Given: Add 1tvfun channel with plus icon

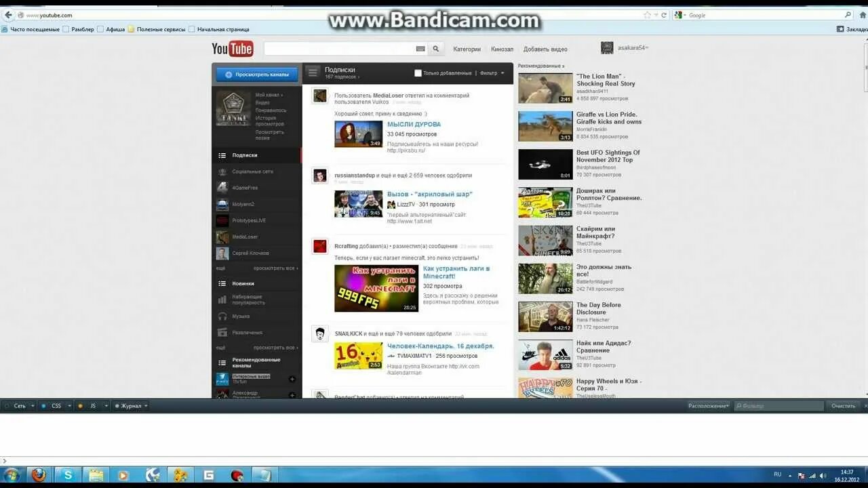Looking at the screenshot, I should [x=292, y=380].
